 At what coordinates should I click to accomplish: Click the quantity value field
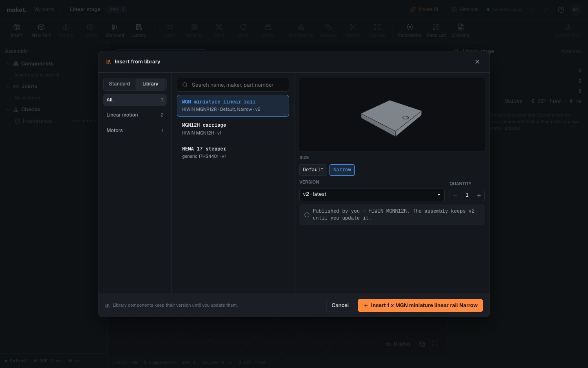(x=467, y=195)
